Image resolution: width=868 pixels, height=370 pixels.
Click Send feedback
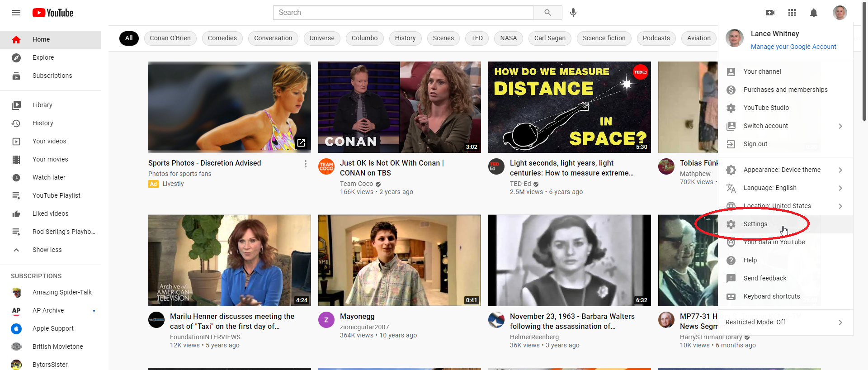point(786,278)
